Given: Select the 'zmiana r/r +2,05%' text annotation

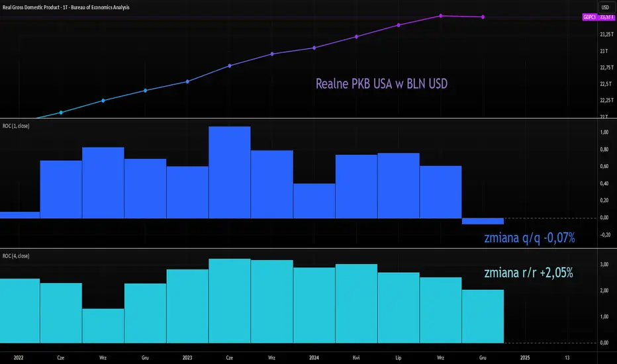Looking at the screenshot, I should coord(528,272).
